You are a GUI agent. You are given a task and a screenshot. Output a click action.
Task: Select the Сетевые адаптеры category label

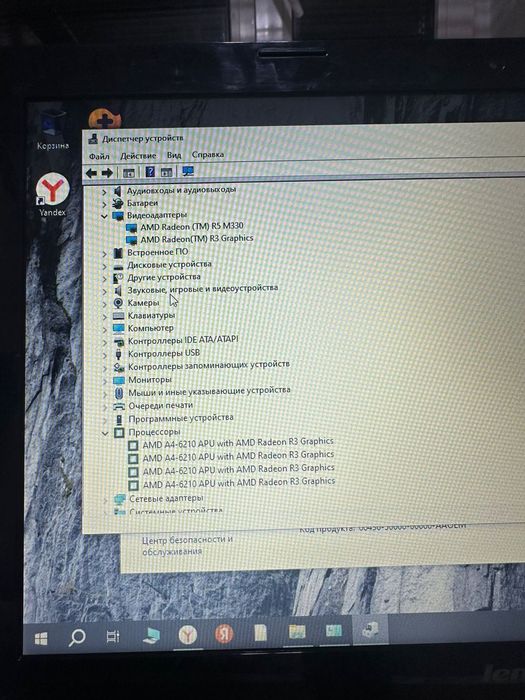point(166,498)
